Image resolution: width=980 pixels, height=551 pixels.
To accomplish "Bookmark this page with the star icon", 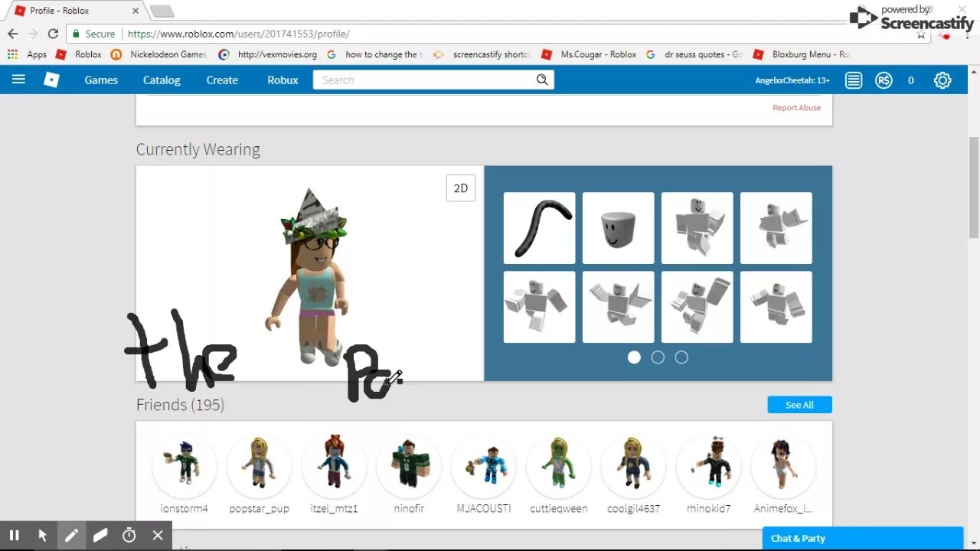I will pos(921,34).
